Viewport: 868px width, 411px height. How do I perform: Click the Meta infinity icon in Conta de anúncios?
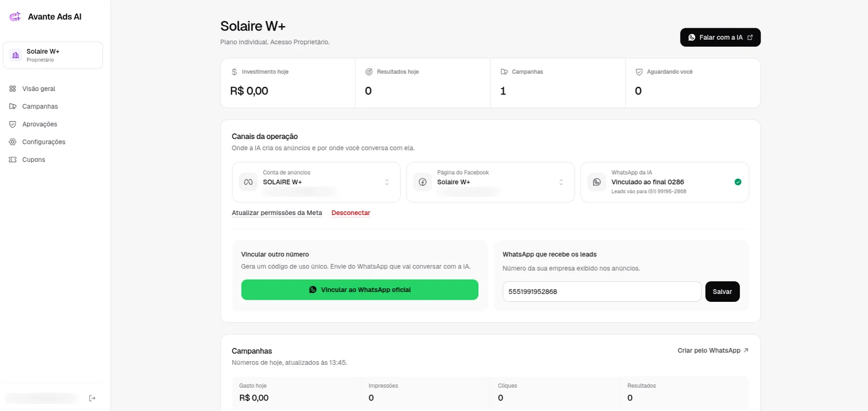pyautogui.click(x=248, y=182)
